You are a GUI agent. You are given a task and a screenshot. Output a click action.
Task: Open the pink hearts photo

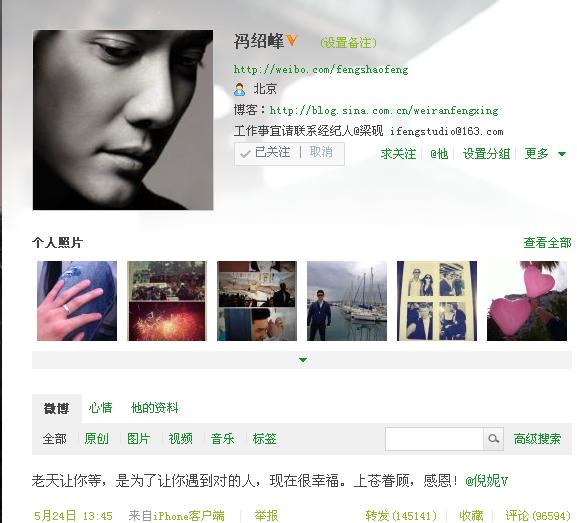coord(527,301)
